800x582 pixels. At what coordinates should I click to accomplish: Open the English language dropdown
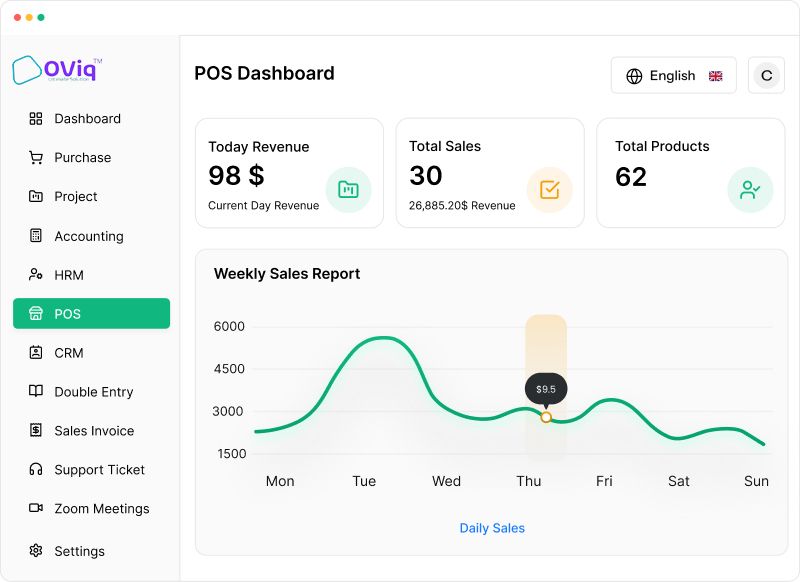673,75
